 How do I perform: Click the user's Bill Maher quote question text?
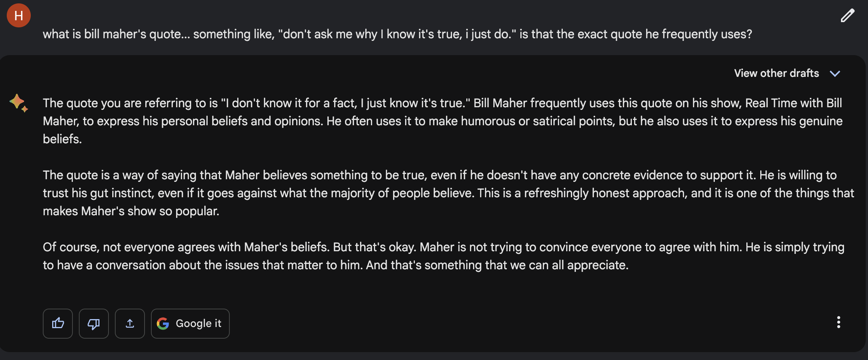coord(397,34)
